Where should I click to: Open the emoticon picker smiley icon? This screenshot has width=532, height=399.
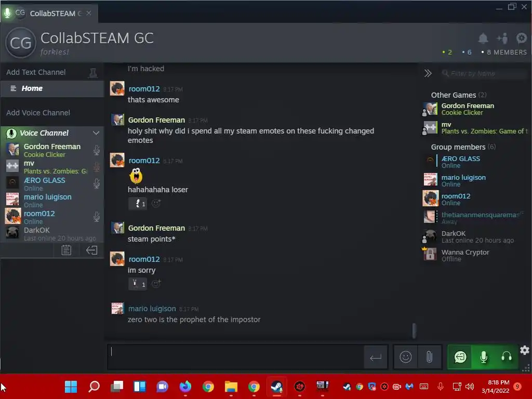click(x=405, y=357)
